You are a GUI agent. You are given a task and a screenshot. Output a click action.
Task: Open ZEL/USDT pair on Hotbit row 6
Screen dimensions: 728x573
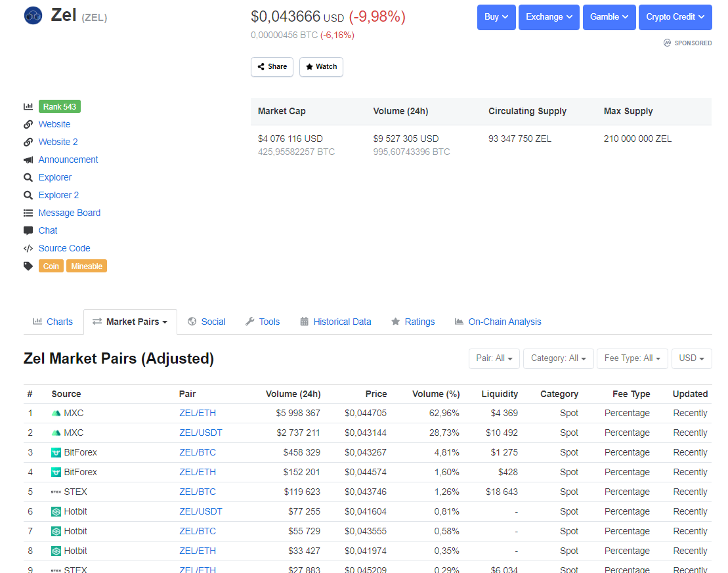(x=201, y=512)
